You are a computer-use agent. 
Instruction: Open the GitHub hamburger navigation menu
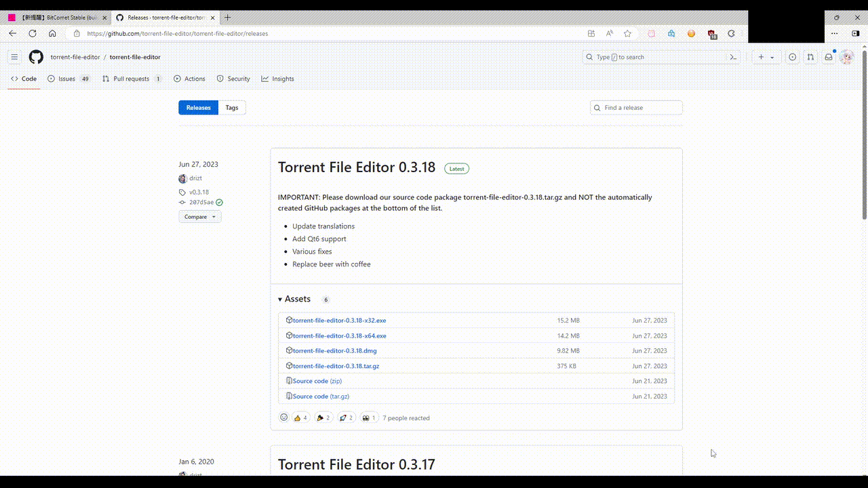[x=14, y=57]
